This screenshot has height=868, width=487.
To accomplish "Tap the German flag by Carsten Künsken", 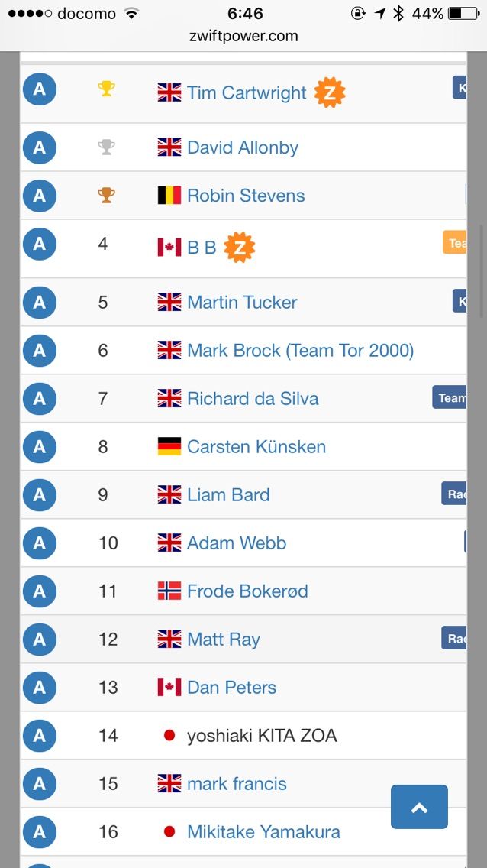I will click(x=169, y=446).
